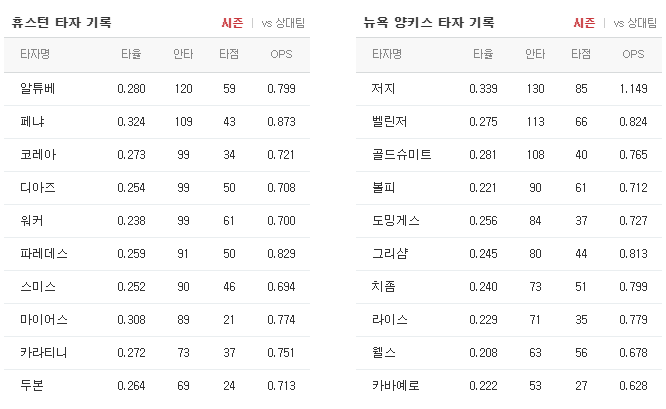Click Yankees 타점 column header

(x=581, y=54)
